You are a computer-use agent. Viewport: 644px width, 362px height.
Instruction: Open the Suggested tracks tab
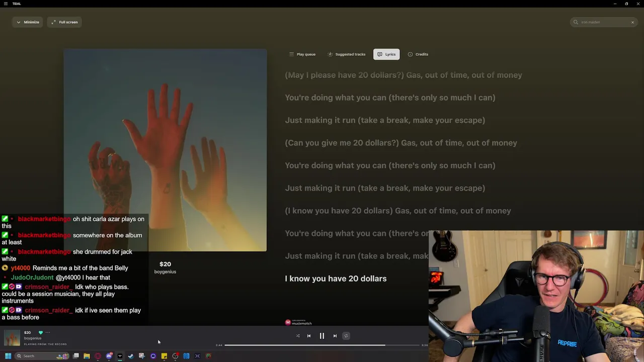pyautogui.click(x=347, y=54)
